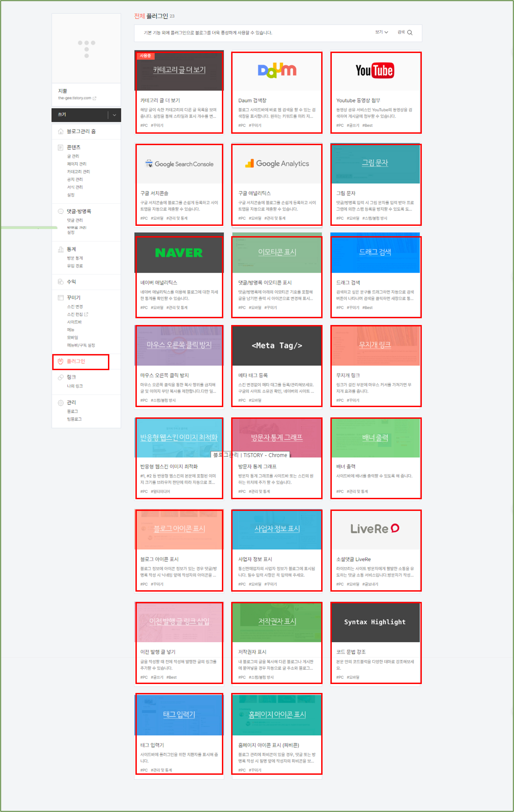Click the 통계 bar chart icon
The height and width of the screenshot is (812, 514).
pyautogui.click(x=61, y=249)
